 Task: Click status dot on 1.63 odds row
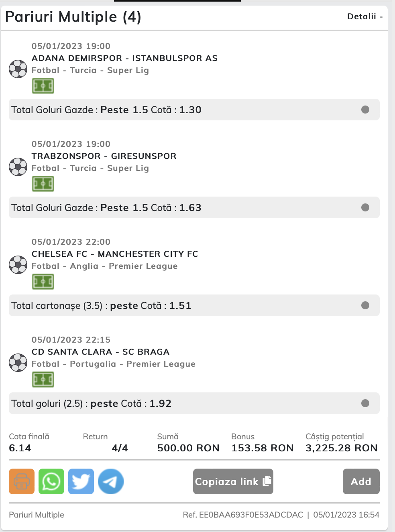click(365, 207)
